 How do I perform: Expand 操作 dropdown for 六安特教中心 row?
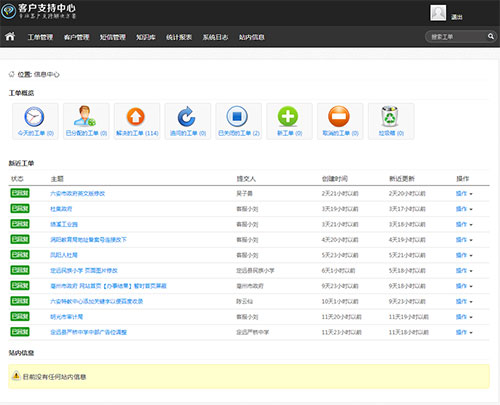pyautogui.click(x=464, y=301)
